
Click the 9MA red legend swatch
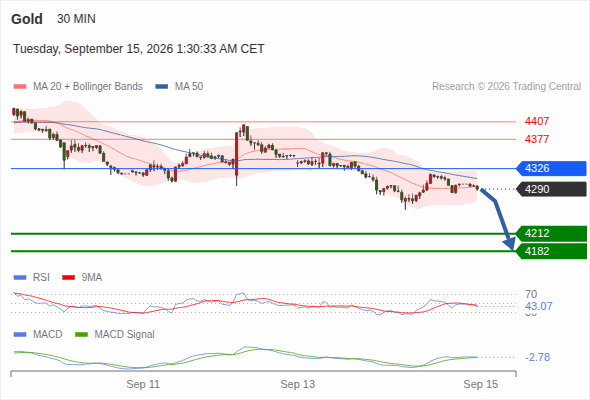pyautogui.click(x=68, y=278)
